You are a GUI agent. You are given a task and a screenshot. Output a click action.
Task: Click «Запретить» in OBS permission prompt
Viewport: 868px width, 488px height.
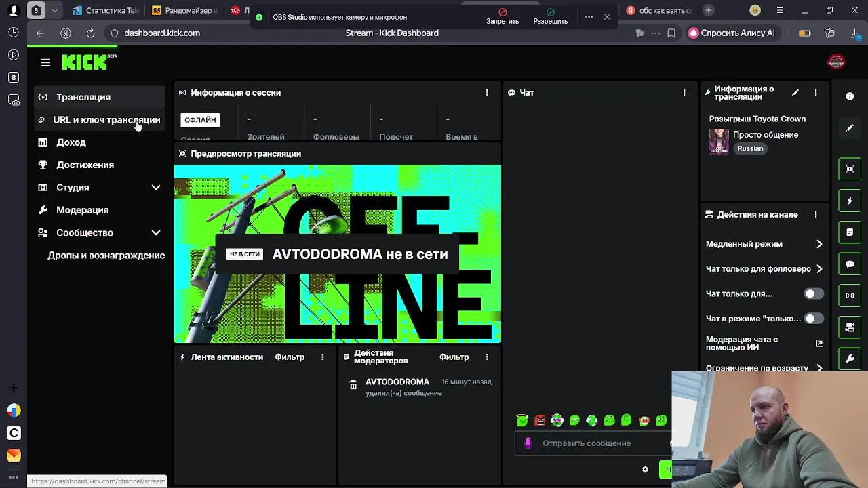pyautogui.click(x=502, y=16)
